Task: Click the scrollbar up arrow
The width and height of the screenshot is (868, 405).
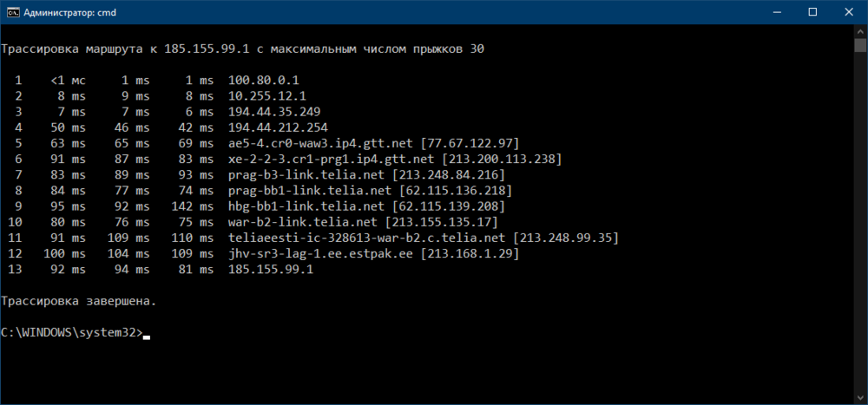Action: pos(859,33)
